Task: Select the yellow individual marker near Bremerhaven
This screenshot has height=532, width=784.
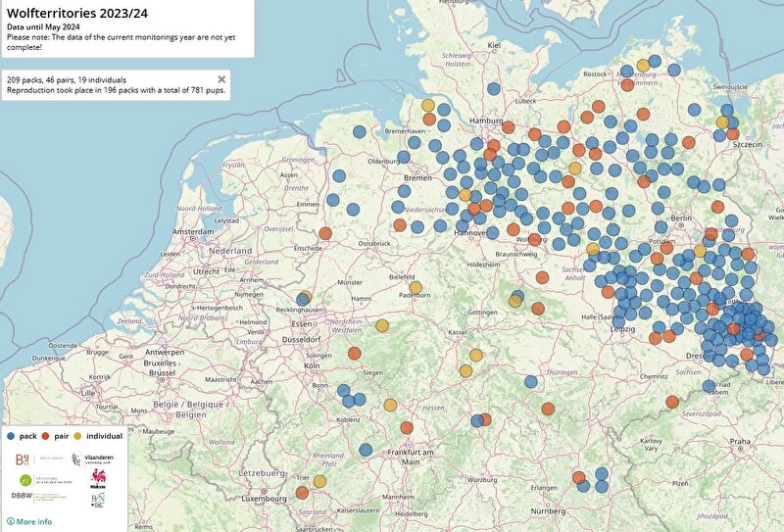Action: [x=428, y=106]
